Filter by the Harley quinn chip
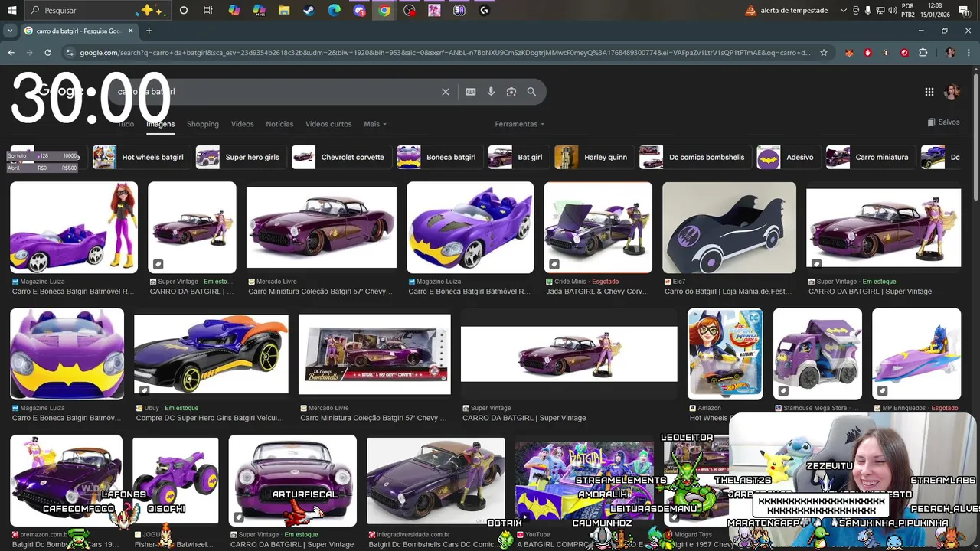 tap(593, 157)
